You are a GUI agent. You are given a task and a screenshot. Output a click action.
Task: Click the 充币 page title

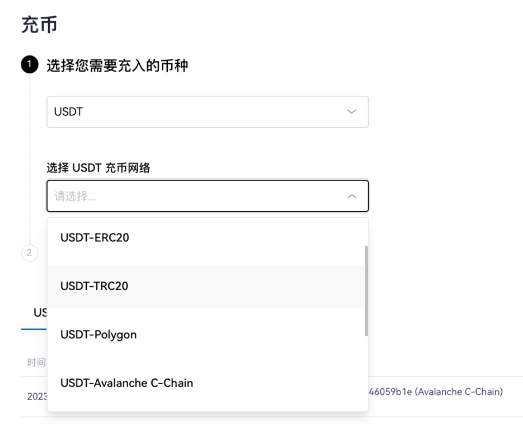coord(39,25)
